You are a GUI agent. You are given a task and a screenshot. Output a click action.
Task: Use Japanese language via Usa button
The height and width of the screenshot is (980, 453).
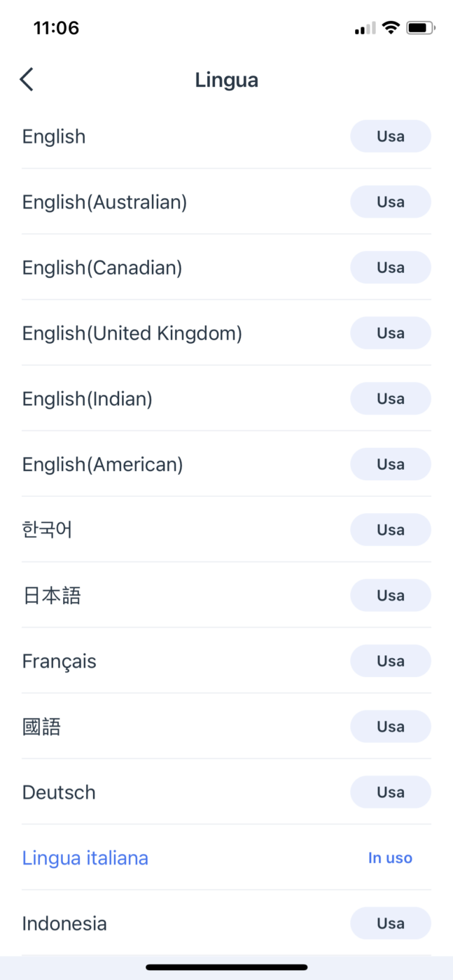tap(390, 596)
